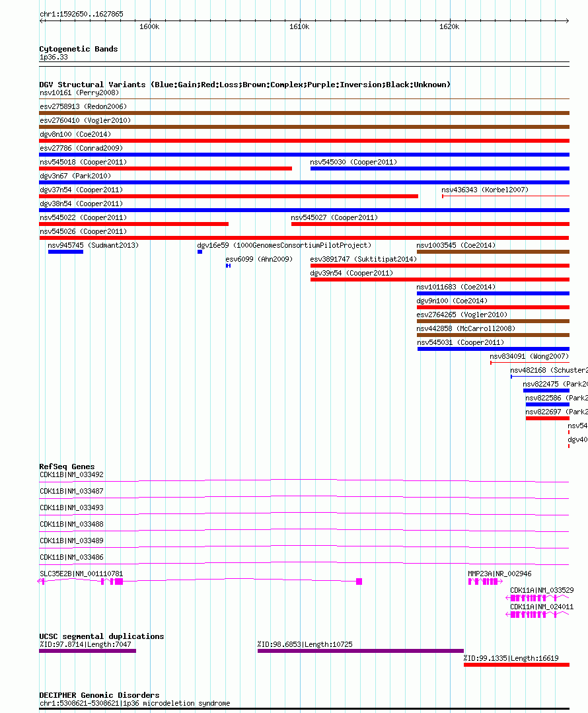Screen dimensions: 588x713
Task: Click the dgv38n54 (Cooper2011) variant label
Action: tap(81, 204)
